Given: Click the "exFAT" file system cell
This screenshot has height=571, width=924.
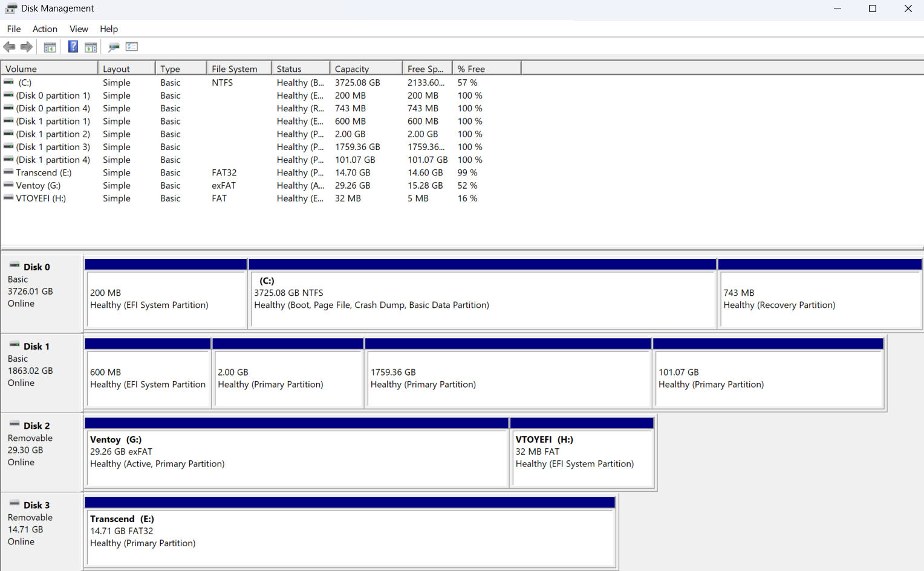Looking at the screenshot, I should pos(224,185).
